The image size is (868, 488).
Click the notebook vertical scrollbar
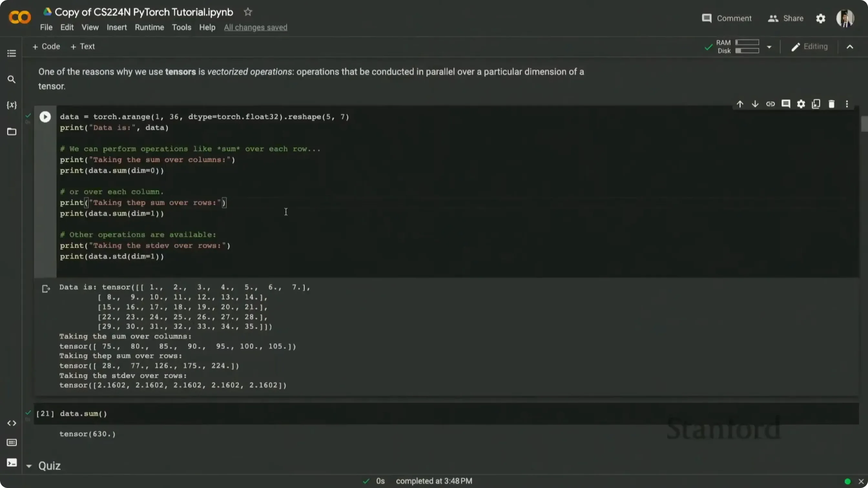pos(864,124)
